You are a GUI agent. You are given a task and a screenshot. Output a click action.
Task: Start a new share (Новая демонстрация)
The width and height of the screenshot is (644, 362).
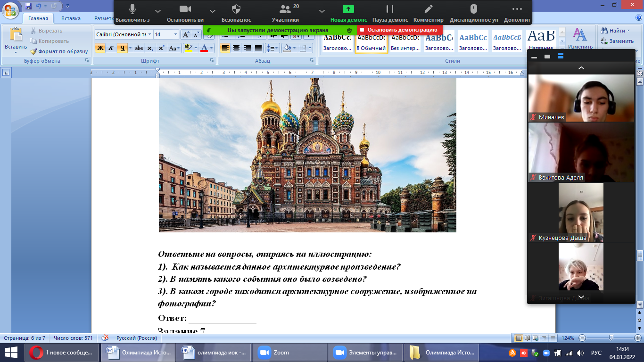348,13
